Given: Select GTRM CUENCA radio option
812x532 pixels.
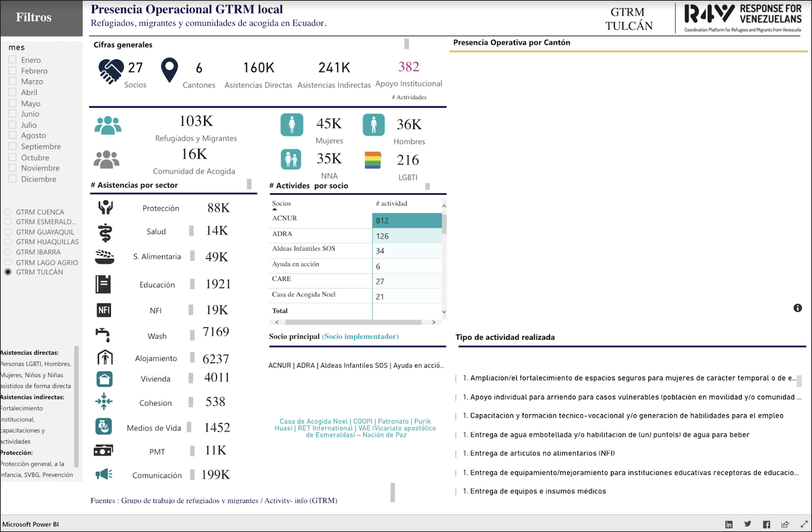Looking at the screenshot, I should (x=8, y=212).
